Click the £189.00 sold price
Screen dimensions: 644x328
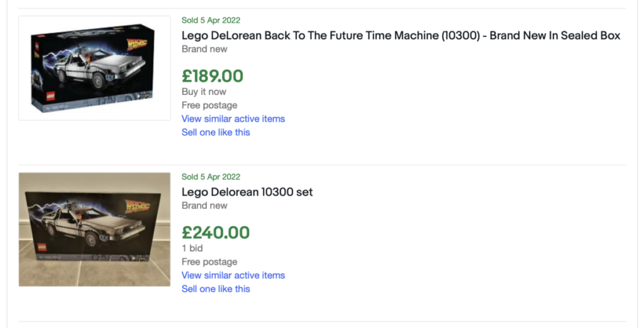(x=213, y=76)
